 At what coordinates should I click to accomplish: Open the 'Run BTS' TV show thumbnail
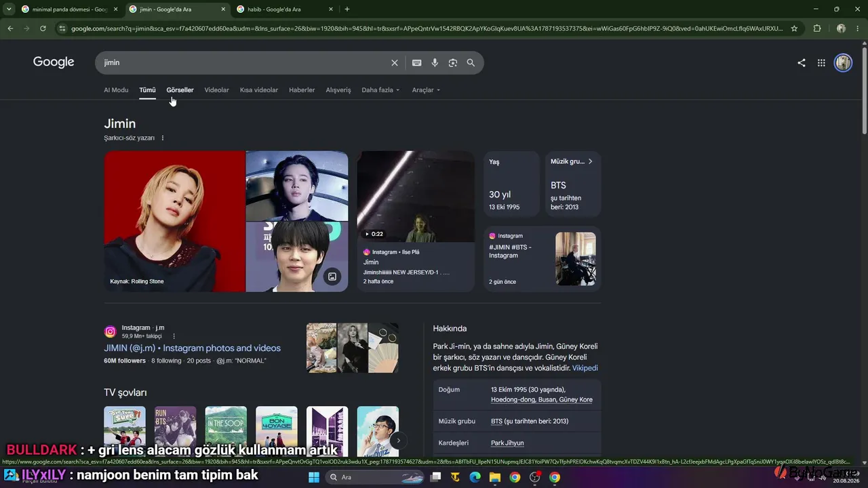[175, 431]
